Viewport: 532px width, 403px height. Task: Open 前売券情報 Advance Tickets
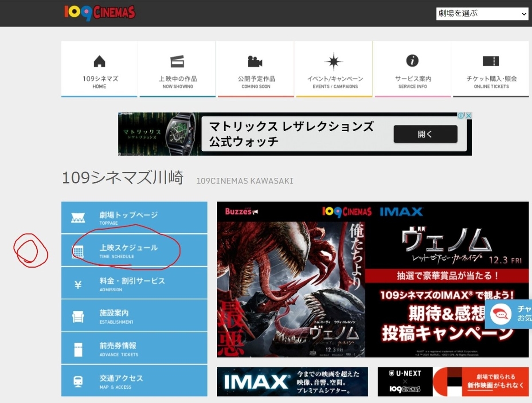coord(134,348)
